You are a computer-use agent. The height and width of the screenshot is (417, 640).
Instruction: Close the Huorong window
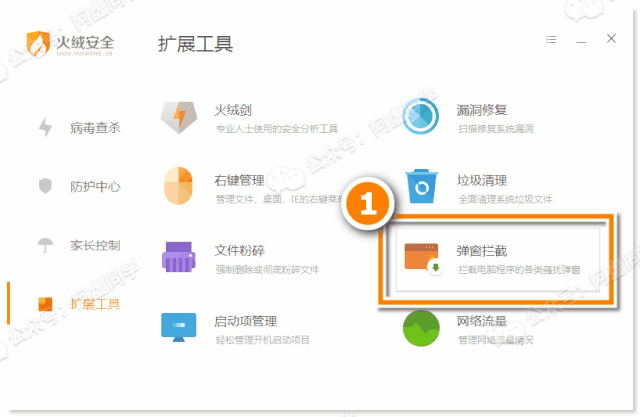tap(611, 38)
